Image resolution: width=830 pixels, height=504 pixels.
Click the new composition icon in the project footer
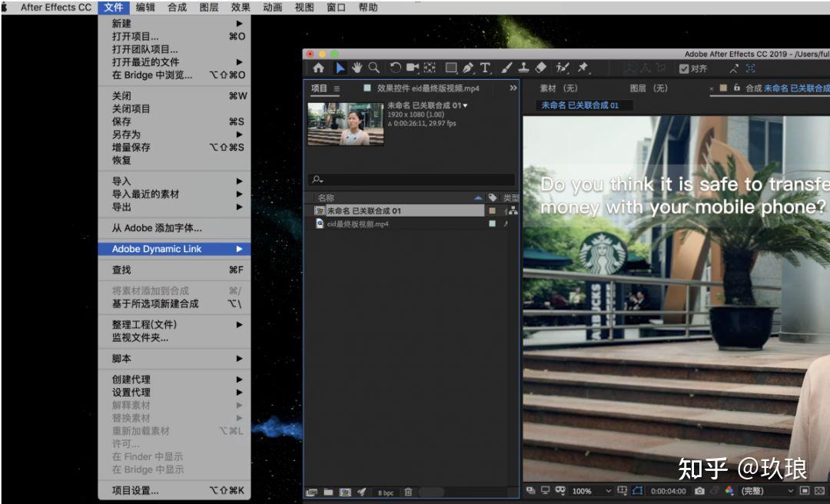[345, 492]
